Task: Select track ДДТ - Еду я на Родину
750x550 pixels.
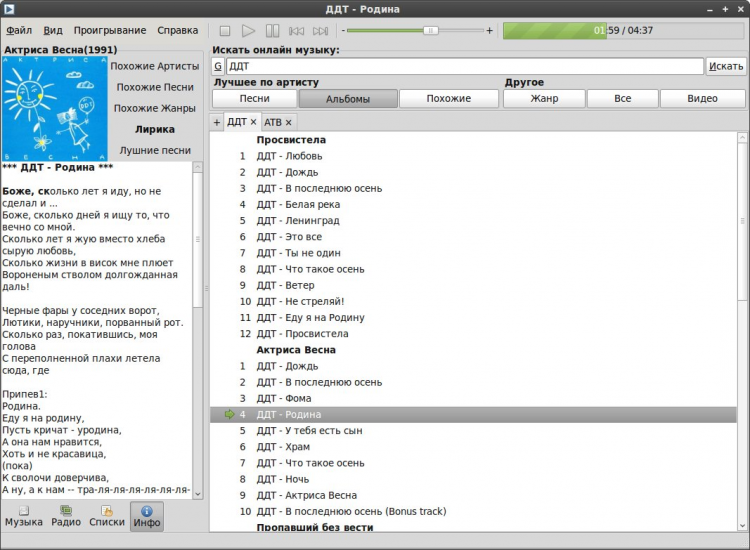Action: 473,318
